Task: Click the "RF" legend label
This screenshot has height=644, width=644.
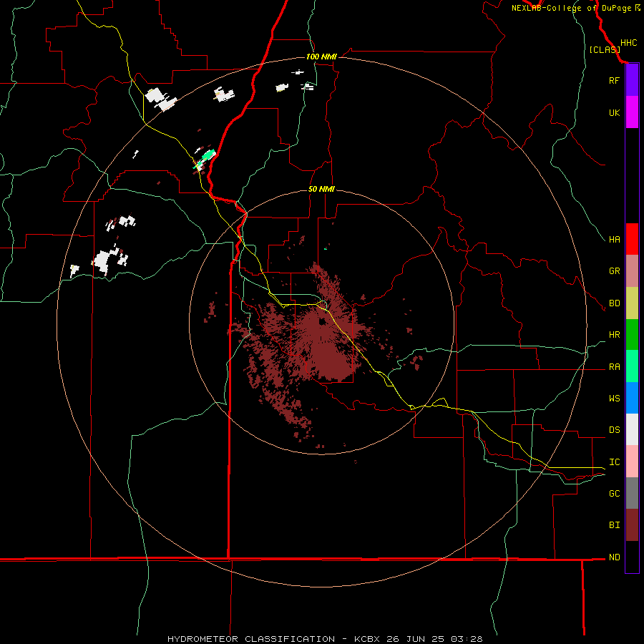Action: [614, 80]
